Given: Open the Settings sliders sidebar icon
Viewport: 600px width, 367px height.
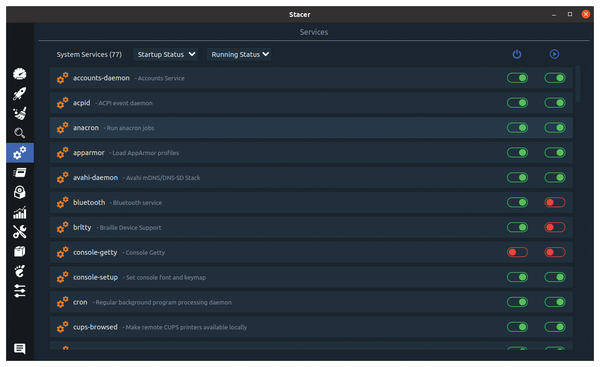Looking at the screenshot, I should (x=20, y=291).
